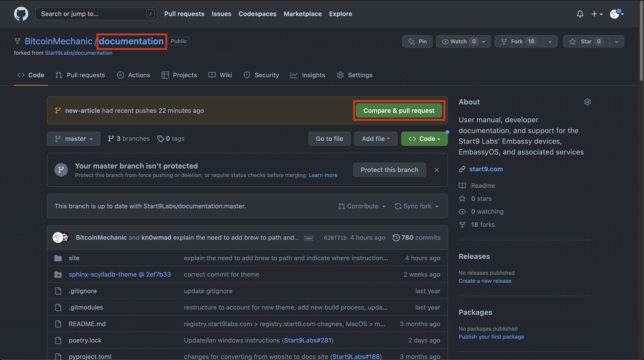The height and width of the screenshot is (360, 644).
Task: Open the commit history clock icon
Action: click(x=396, y=237)
